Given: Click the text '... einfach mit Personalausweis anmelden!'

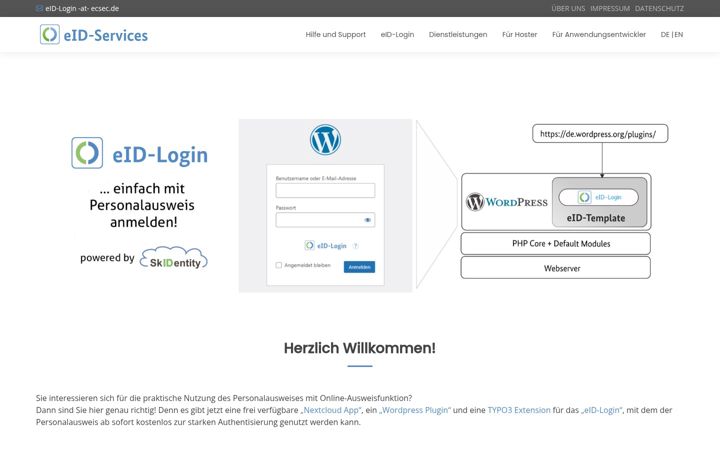Looking at the screenshot, I should (142, 205).
